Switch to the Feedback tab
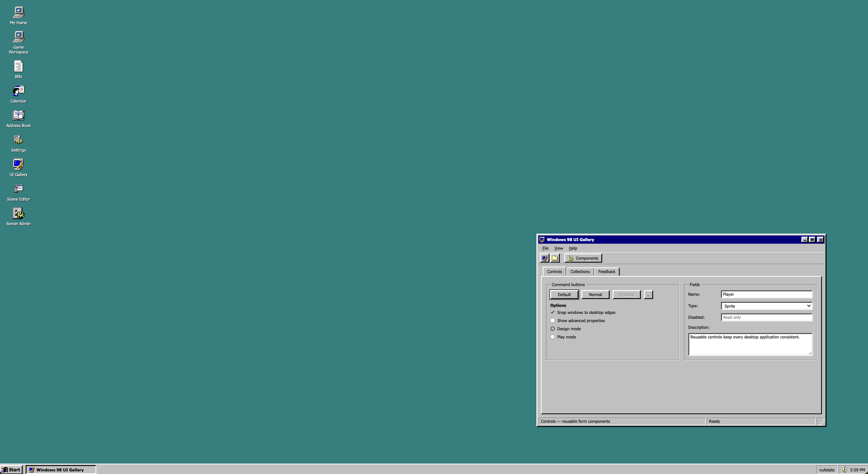This screenshot has width=868, height=474. 607,272
